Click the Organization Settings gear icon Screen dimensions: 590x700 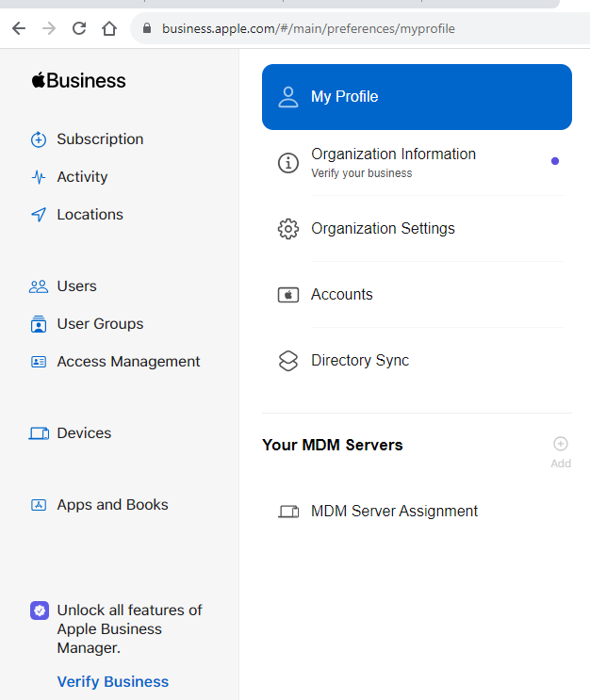(288, 229)
